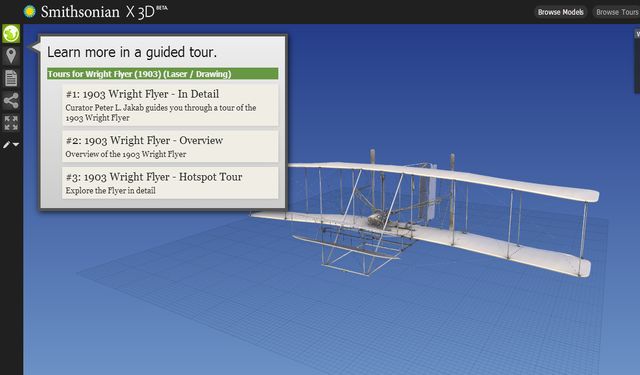Start tour #3: 1903 Wright Flyer - Hotspot Tour

tap(170, 183)
